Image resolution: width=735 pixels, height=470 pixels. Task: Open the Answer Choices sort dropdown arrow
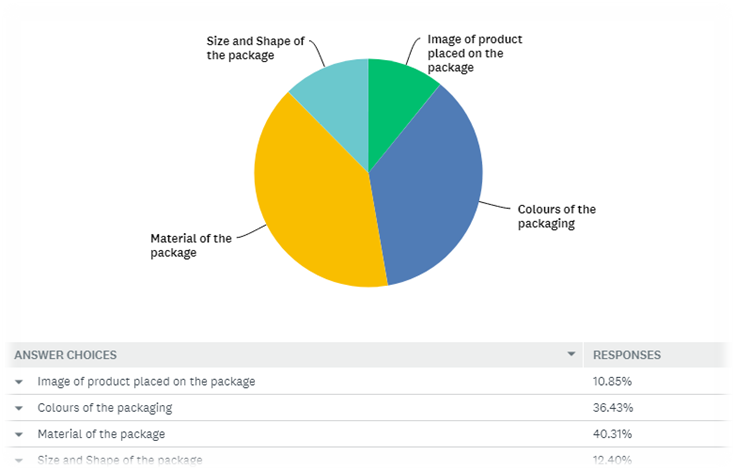571,355
